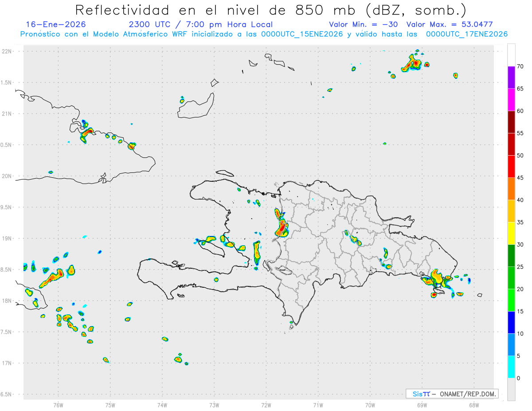Select the '21N' latitude label
Screen dimensions: 532x411
pos(8,114)
